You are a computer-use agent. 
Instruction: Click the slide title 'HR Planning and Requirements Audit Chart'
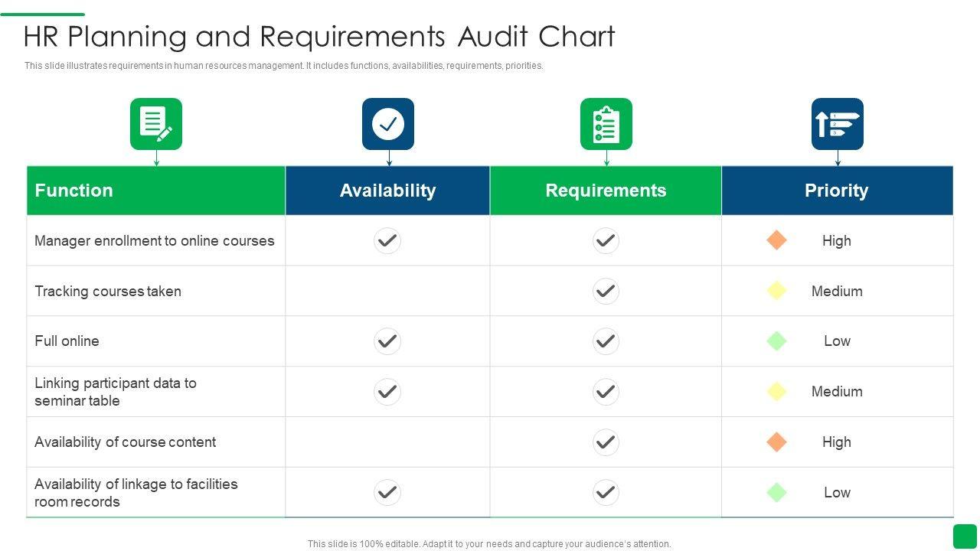point(319,37)
